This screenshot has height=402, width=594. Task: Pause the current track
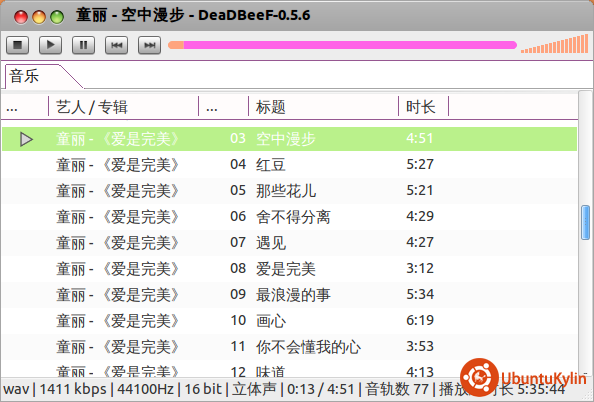[x=83, y=45]
